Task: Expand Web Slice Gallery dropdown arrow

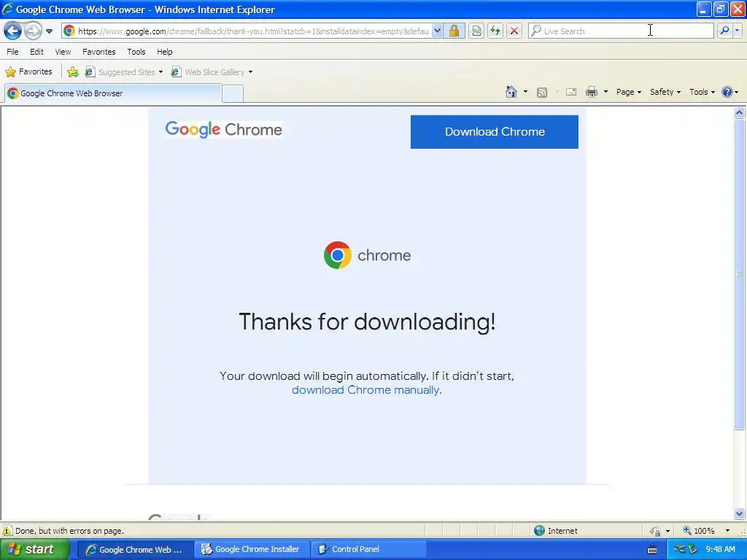Action: (x=251, y=72)
